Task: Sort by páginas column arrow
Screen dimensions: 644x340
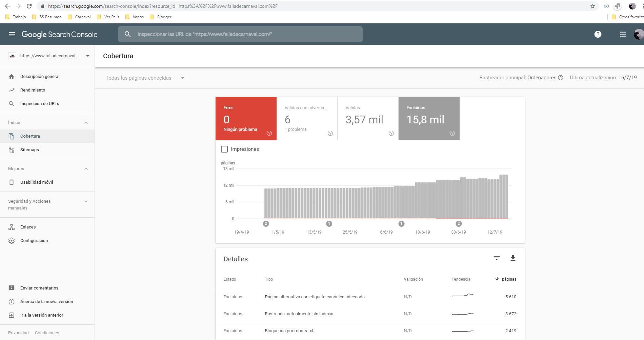Action: pyautogui.click(x=497, y=279)
